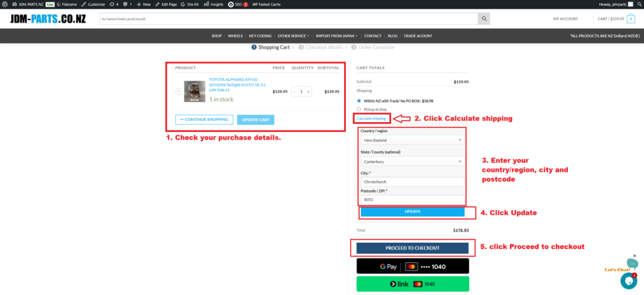Click the admin bar search magnifier
This screenshot has width=644, height=295.
639,4
